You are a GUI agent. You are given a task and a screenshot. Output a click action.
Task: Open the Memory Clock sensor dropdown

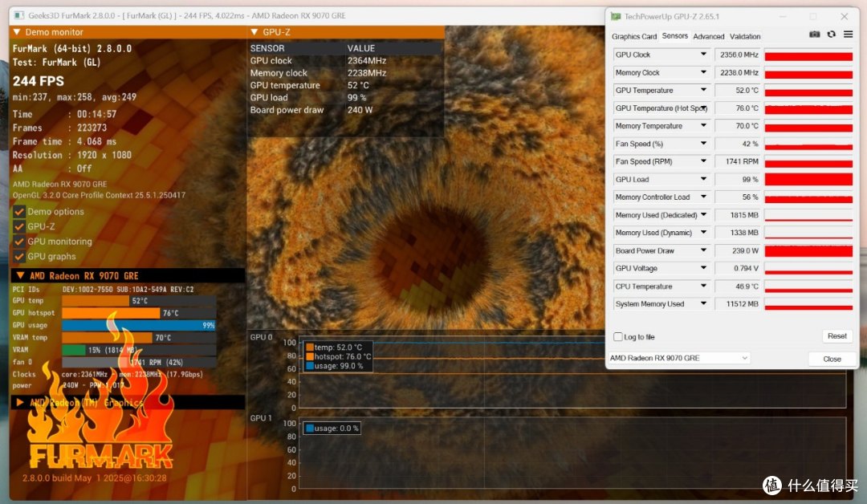pos(703,72)
